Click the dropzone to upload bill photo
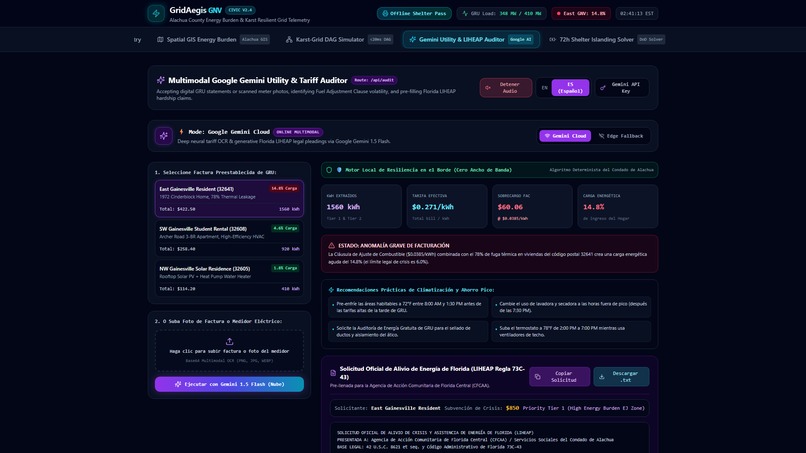The width and height of the screenshot is (806, 453). [x=229, y=351]
